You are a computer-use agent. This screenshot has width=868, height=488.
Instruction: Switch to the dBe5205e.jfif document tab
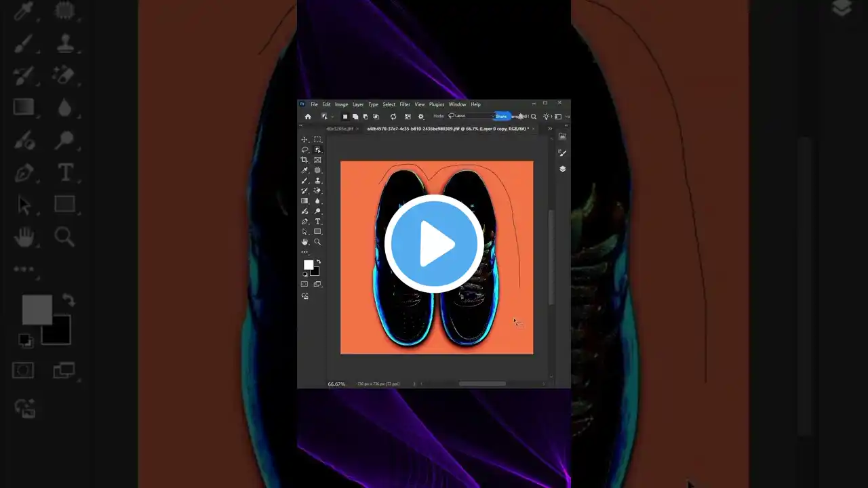pos(340,128)
